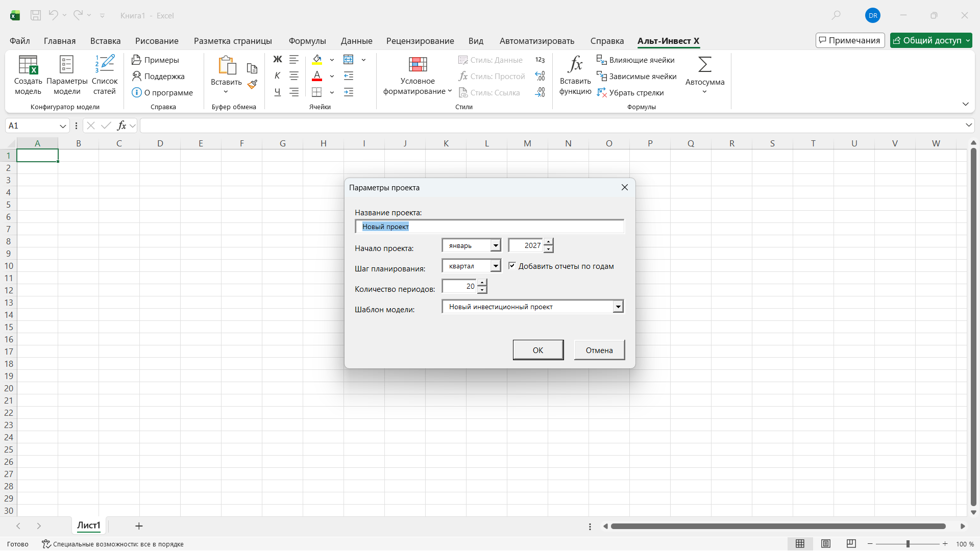Toggle italic К formatting button
The height and width of the screenshot is (551, 980).
pos(277,76)
